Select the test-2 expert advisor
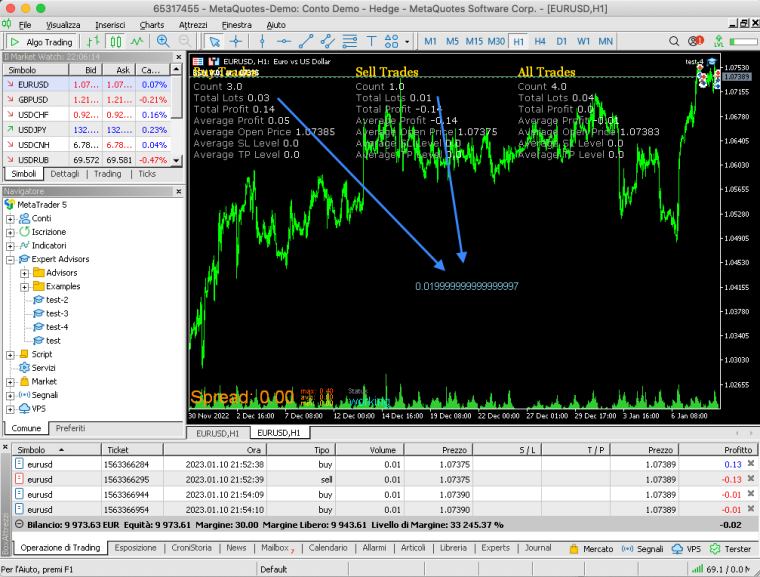This screenshot has width=760, height=577. point(51,300)
